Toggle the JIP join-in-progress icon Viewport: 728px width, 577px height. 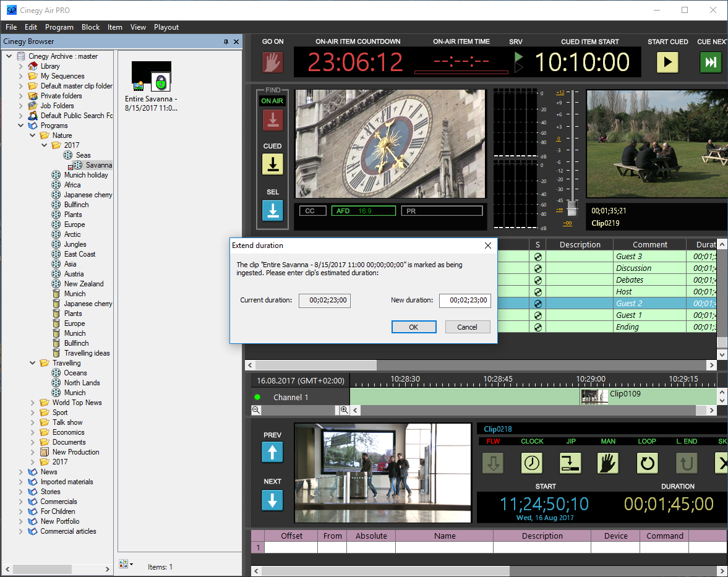(570, 463)
